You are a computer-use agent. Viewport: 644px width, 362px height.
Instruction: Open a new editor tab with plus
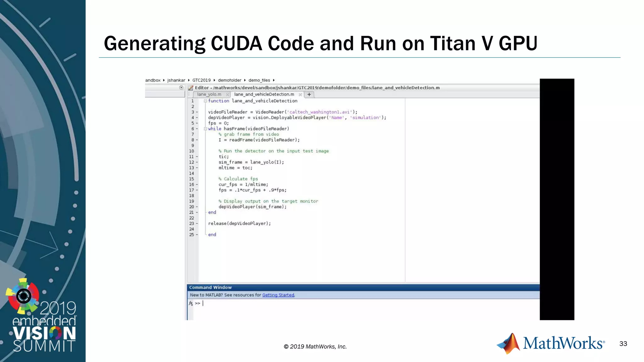(309, 94)
